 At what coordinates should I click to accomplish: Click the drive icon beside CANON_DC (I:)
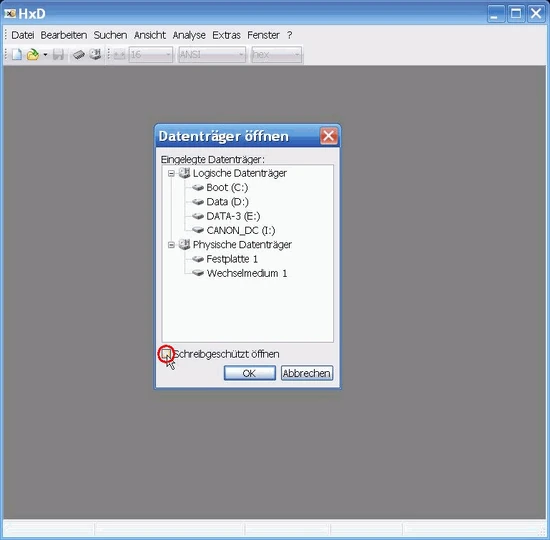coord(198,231)
